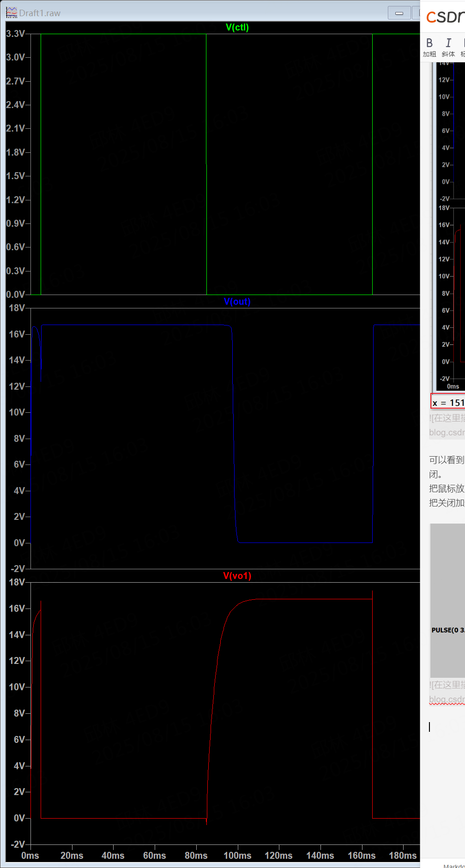Viewport: 465px width, 868px height.
Task: Minimize the Draft1.raw waveform window
Action: tap(399, 13)
